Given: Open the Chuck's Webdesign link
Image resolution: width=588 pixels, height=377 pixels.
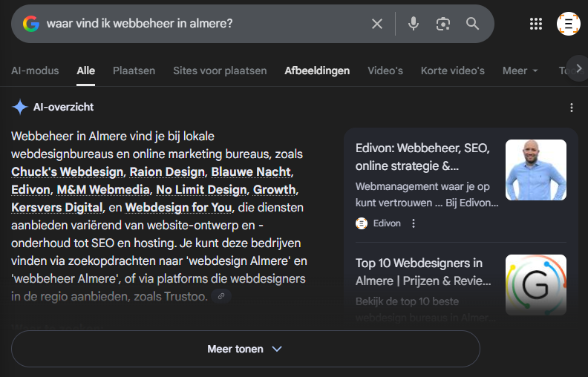Looking at the screenshot, I should coord(67,171).
